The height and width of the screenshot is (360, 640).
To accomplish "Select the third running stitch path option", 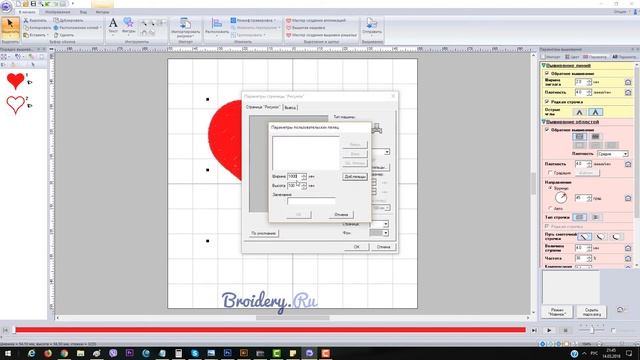I will coord(616,236).
